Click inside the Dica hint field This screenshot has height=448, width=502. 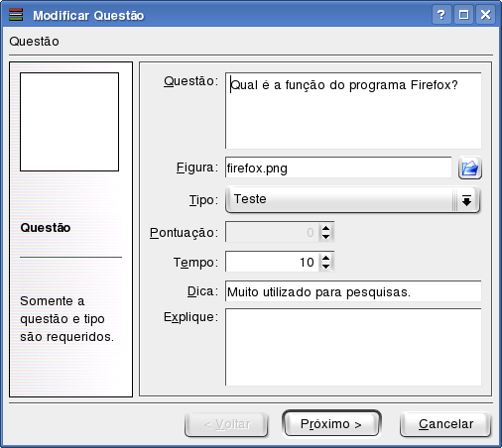pos(353,291)
